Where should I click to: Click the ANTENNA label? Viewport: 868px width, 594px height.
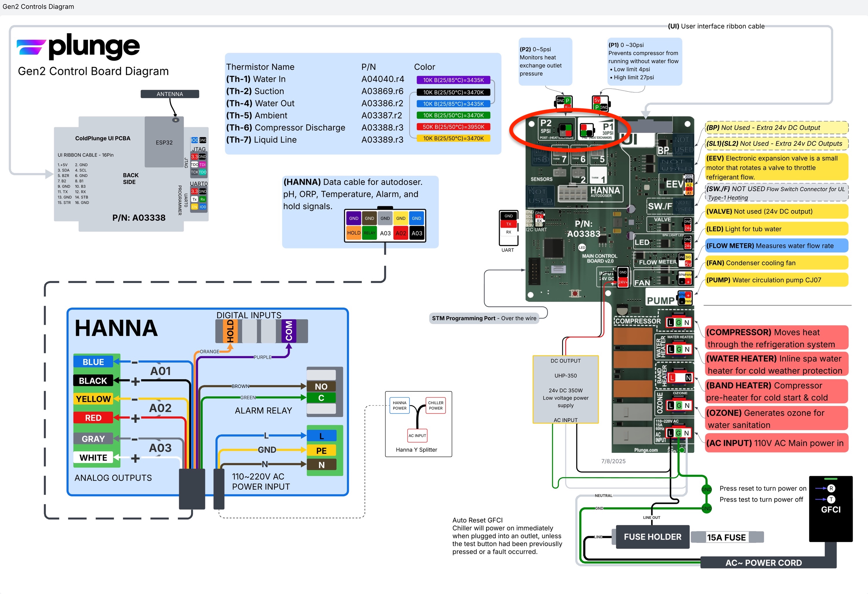(x=170, y=94)
